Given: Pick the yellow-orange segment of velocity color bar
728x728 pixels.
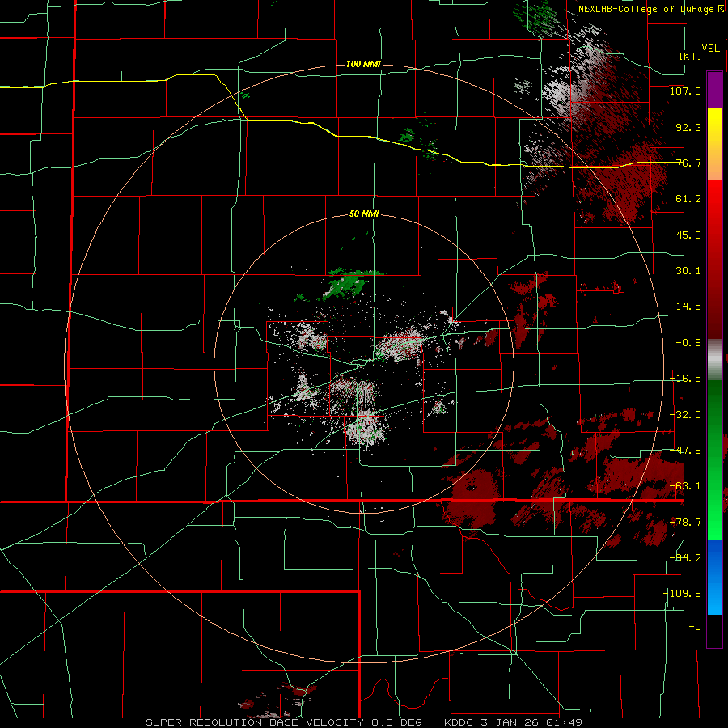Looking at the screenshot, I should click(x=714, y=144).
